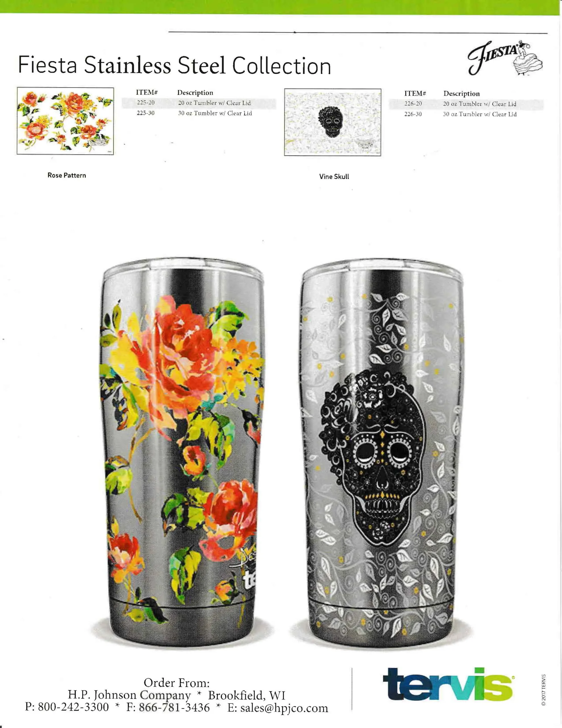The width and height of the screenshot is (562, 728).
Task: Click item number 225-20
Action: (145, 103)
